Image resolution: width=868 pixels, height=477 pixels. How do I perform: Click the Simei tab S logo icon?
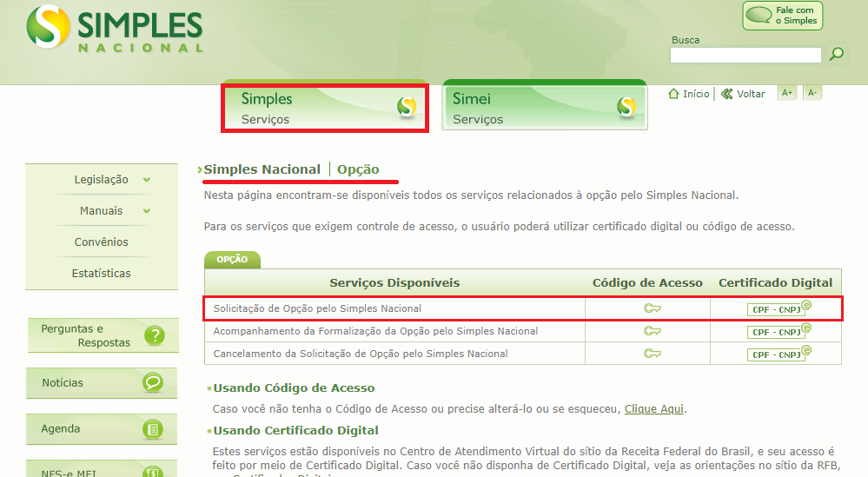(x=626, y=106)
